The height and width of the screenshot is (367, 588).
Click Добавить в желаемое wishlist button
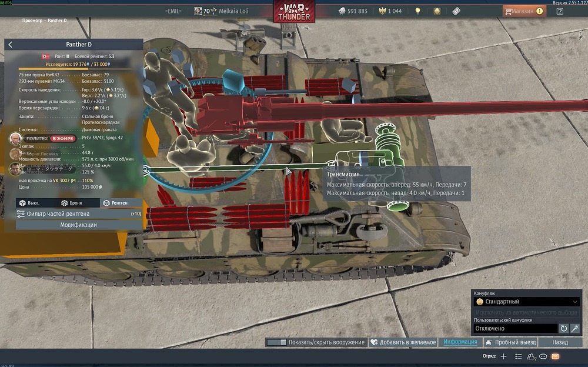click(403, 342)
